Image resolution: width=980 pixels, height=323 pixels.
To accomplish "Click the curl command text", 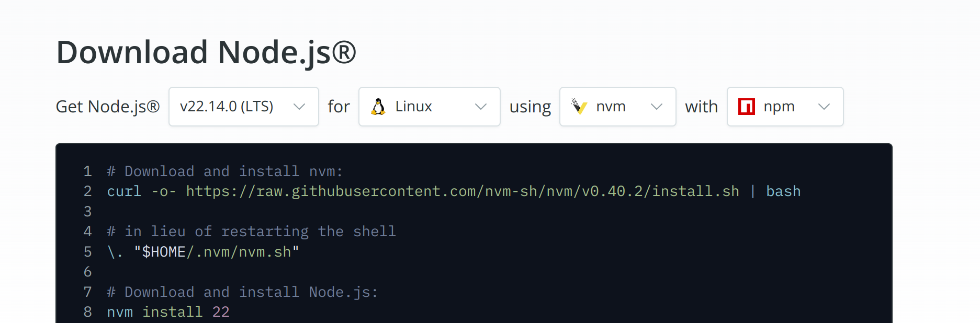I will [124, 191].
